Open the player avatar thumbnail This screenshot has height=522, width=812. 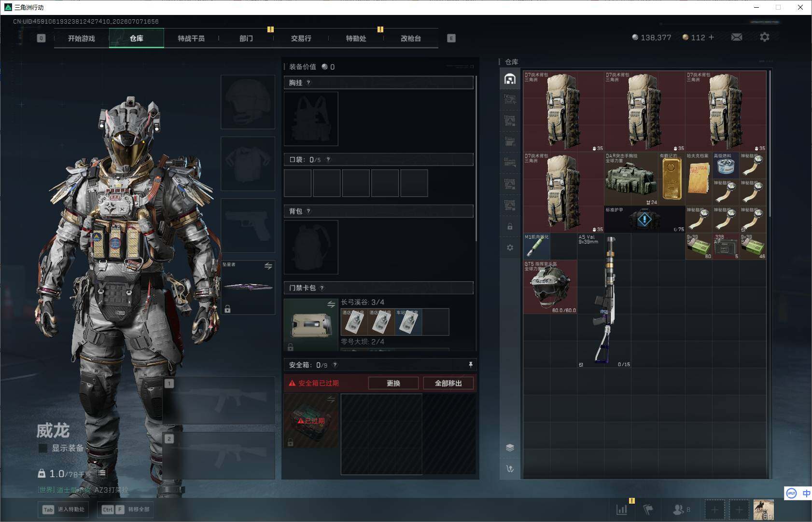764,510
